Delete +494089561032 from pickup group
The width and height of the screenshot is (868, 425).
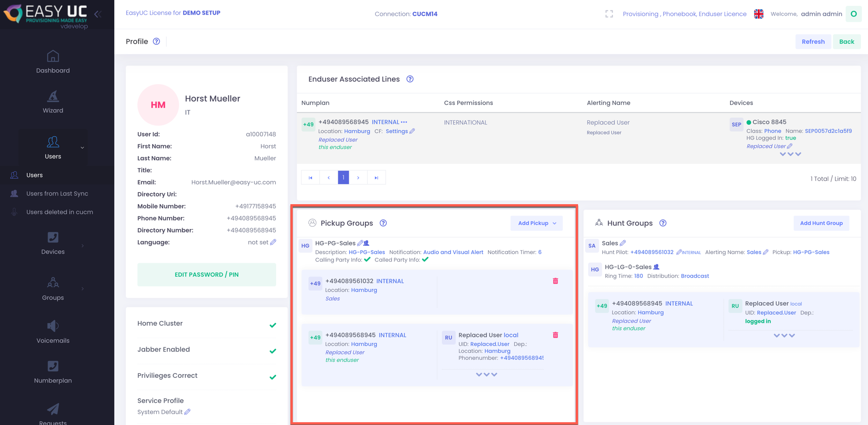point(555,281)
